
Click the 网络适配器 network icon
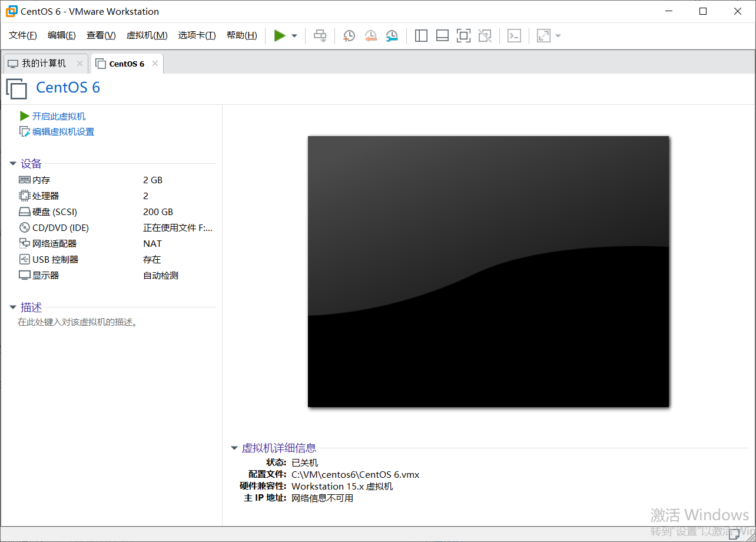pos(24,243)
